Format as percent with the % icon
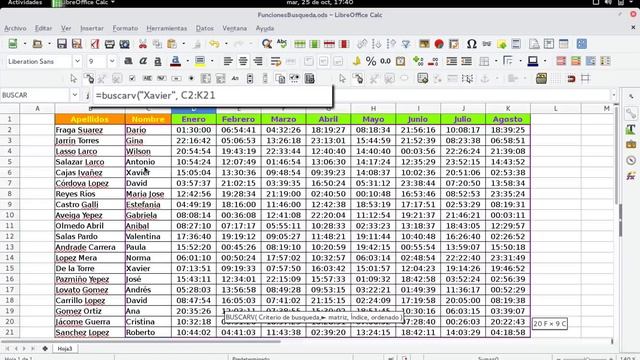Image resolution: width=640 pixels, height=360 pixels. [x=371, y=61]
